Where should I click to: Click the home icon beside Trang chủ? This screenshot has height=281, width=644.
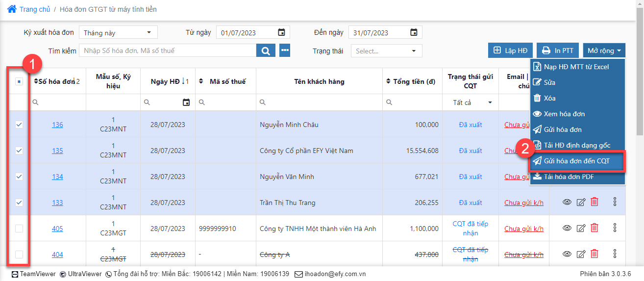click(x=12, y=9)
